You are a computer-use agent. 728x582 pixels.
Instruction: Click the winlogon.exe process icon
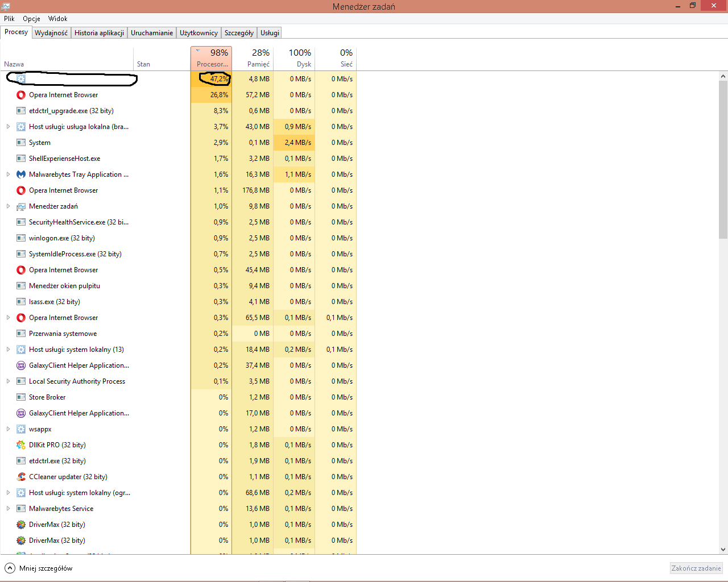pos(21,238)
